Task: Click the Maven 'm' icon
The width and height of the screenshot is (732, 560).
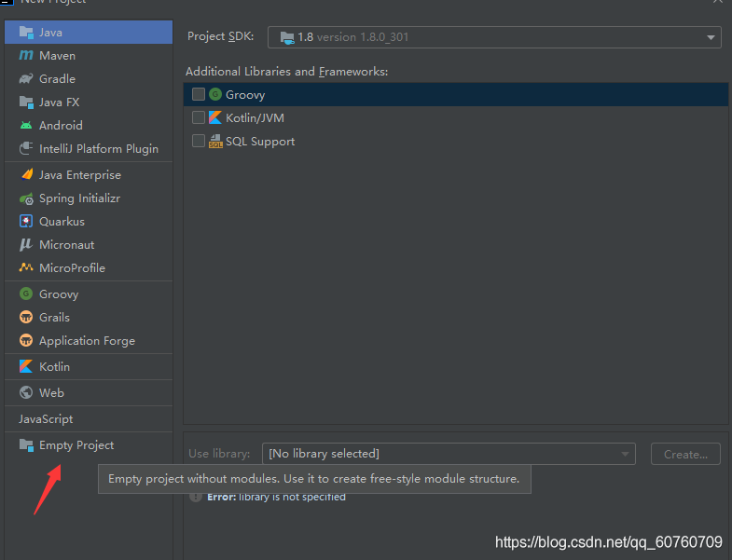Action: coord(26,56)
